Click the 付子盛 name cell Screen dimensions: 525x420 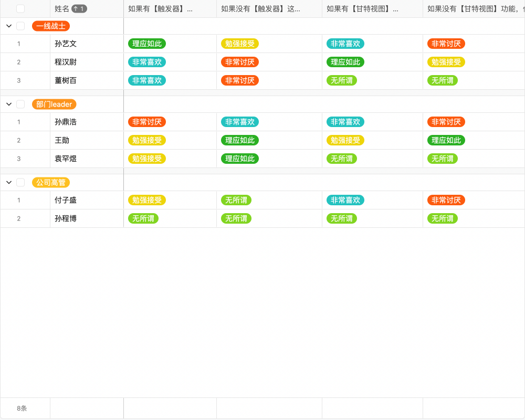66,201
